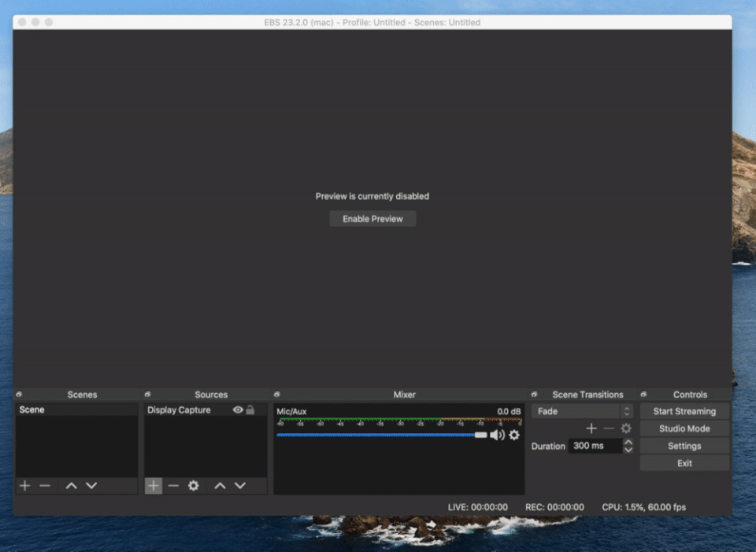This screenshot has height=552, width=756.
Task: Click the Controls panel title
Action: click(690, 395)
